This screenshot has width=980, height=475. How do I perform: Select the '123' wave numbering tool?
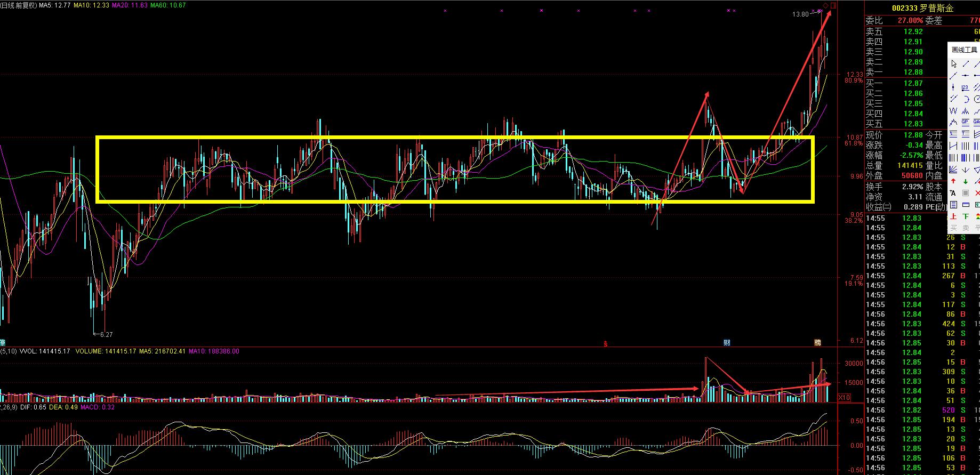pos(966,87)
